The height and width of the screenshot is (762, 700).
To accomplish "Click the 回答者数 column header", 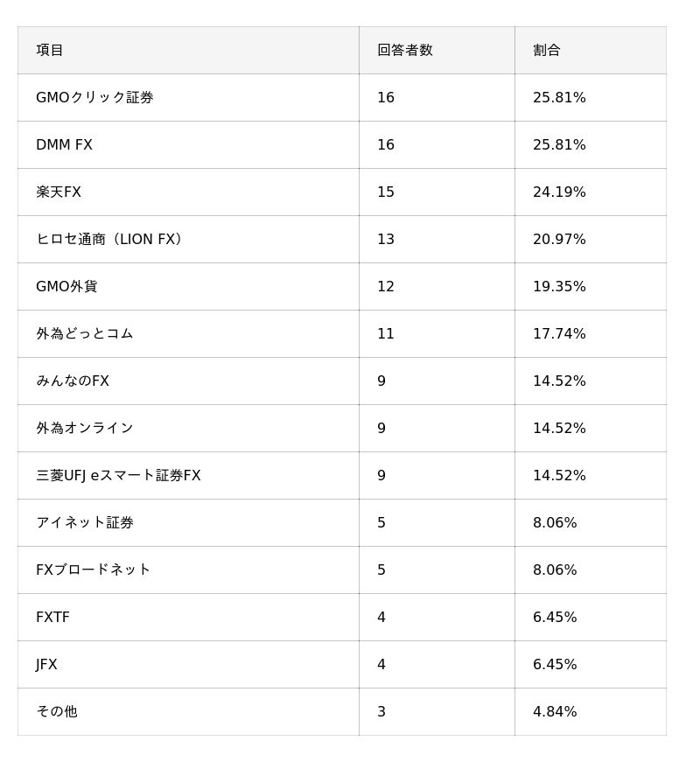I will (x=404, y=50).
